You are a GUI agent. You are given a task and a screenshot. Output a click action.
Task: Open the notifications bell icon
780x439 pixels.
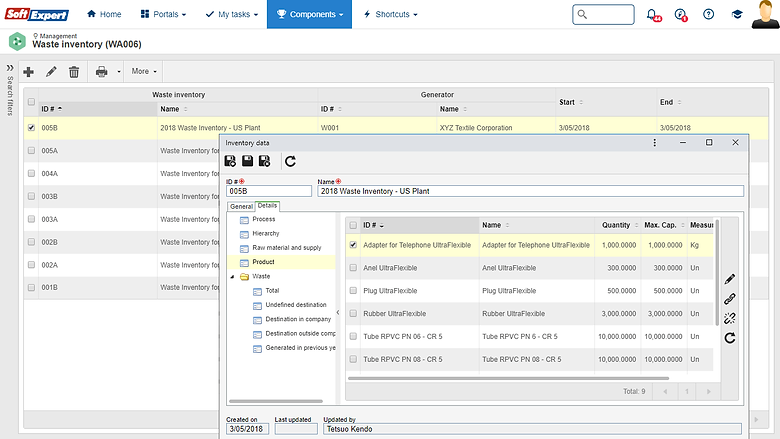652,14
